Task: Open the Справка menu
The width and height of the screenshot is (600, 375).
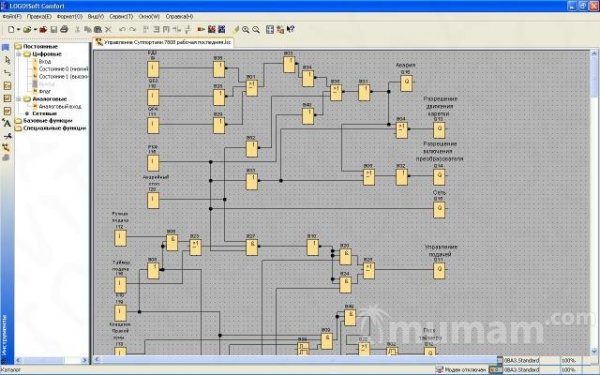Action: (179, 17)
